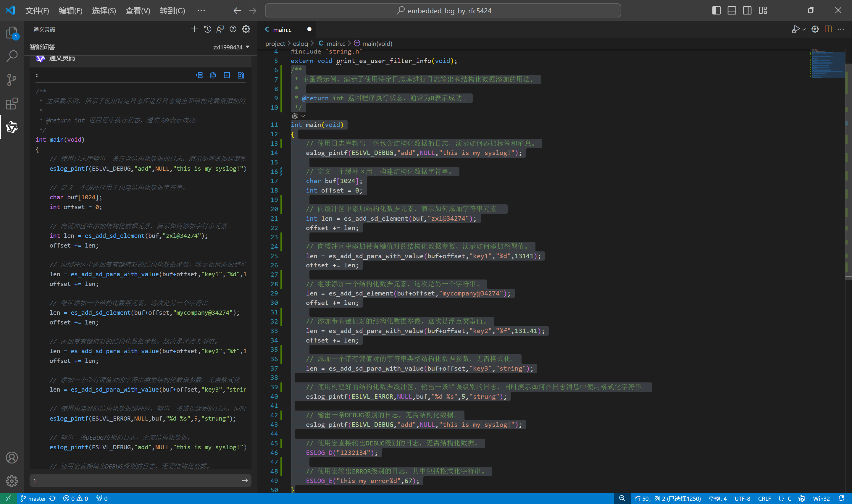Open editor settings gear in title area
852x504 pixels.
point(815,29)
